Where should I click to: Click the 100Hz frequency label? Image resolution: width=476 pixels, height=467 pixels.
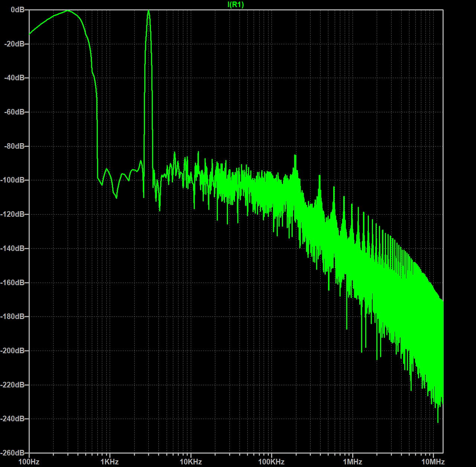click(29, 462)
